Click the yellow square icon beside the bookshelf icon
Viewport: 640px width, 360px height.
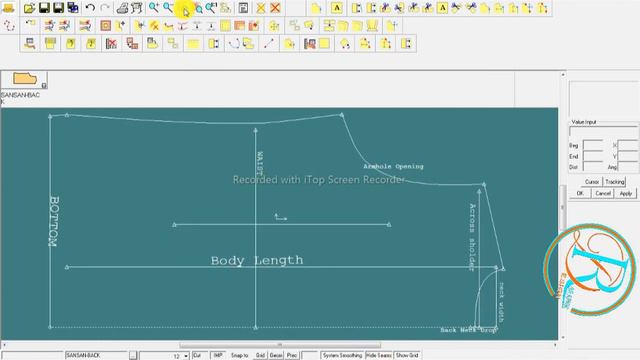(324, 43)
